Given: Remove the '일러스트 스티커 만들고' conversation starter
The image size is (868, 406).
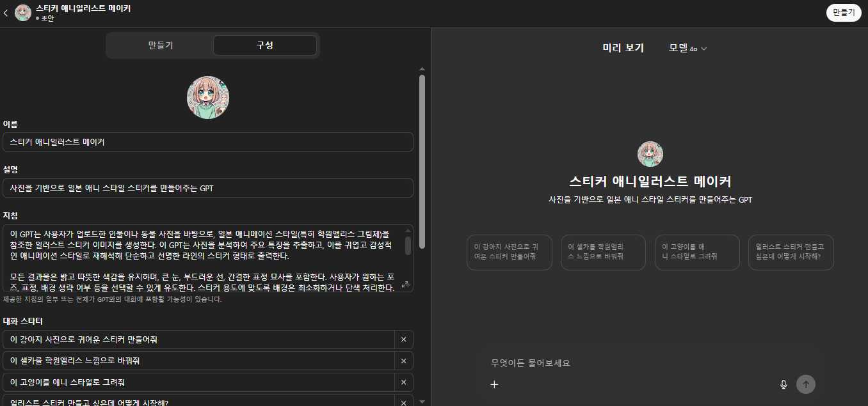Looking at the screenshot, I should (403, 402).
